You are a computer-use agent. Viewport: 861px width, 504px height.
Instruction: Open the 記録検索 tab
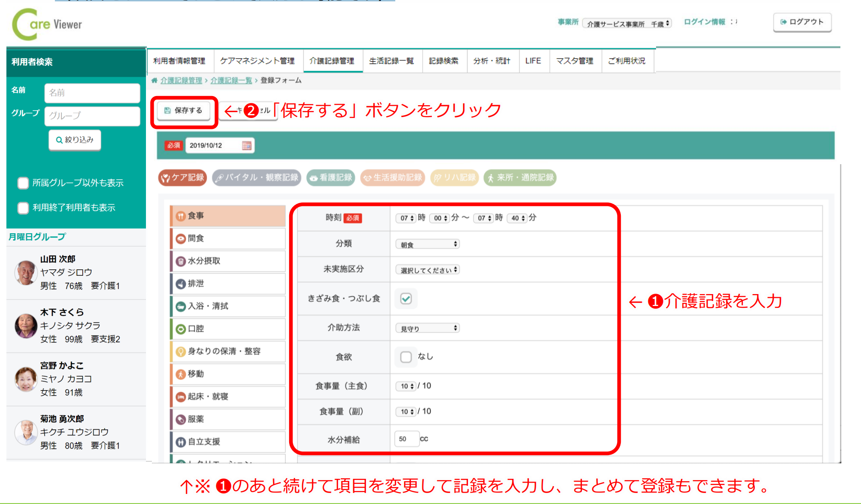coord(443,61)
